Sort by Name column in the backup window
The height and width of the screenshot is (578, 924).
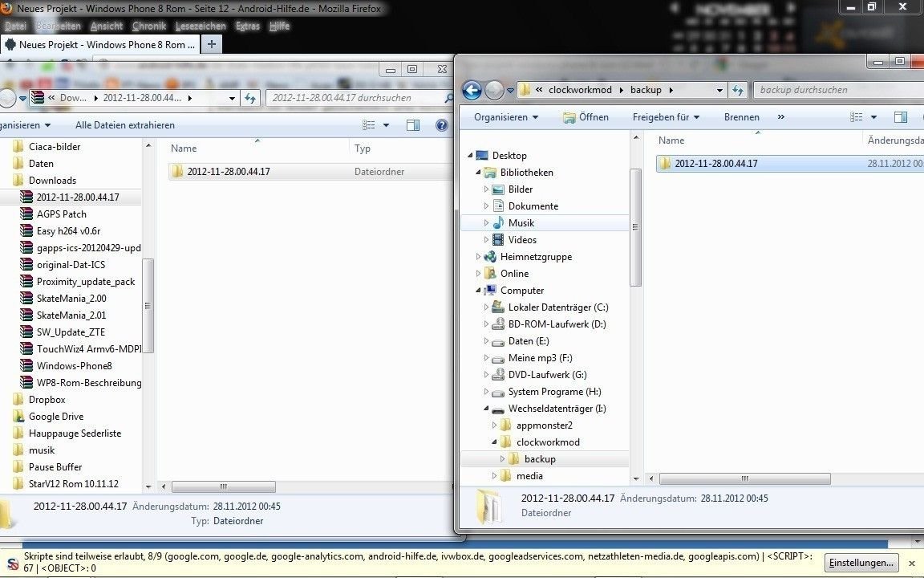[671, 140]
